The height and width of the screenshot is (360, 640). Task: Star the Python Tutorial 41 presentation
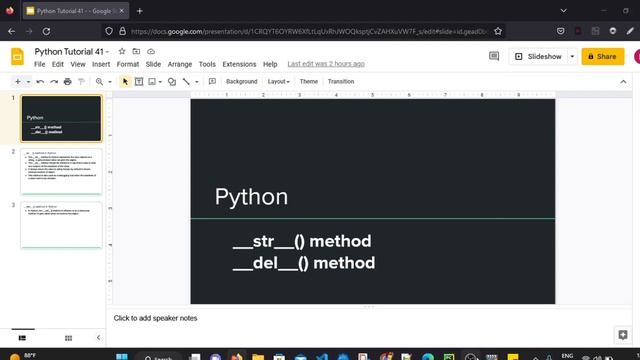pyautogui.click(x=122, y=51)
